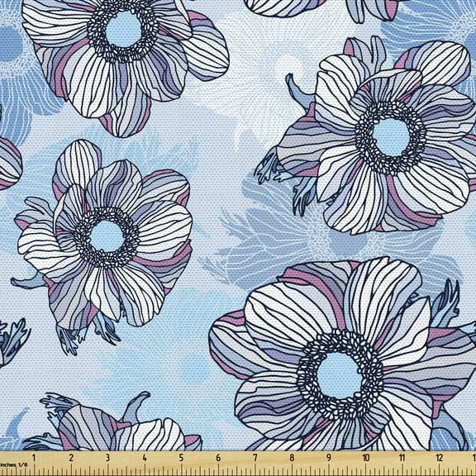
Task: Click the number 9 on the ruler
Action: [x=328, y=458]
